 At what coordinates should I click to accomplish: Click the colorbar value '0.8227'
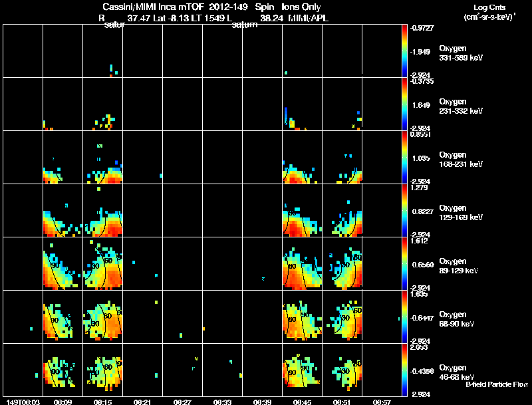[x=423, y=211]
